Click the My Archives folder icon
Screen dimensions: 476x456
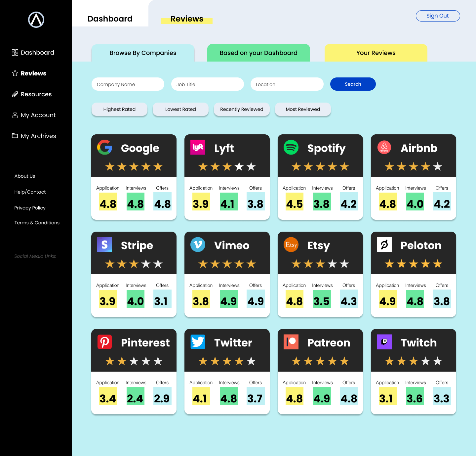tap(15, 136)
